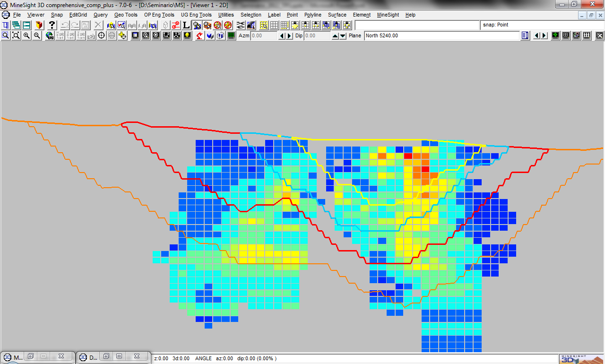Open the Geo Tools menu
Screen dimensions: 605x364
[x=126, y=15]
